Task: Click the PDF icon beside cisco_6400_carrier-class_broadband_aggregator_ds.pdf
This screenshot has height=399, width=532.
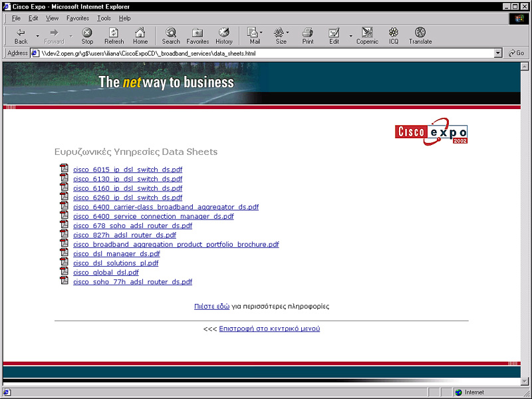Action: pyautogui.click(x=64, y=205)
